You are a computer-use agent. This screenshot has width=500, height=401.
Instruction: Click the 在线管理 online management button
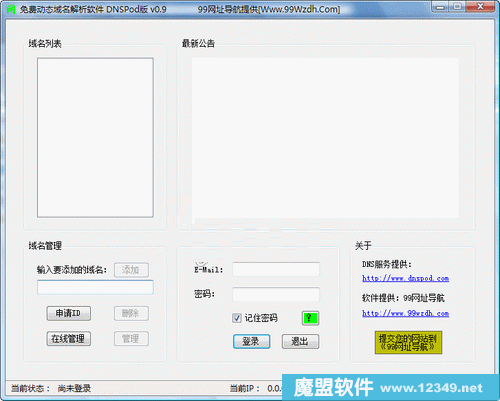[68, 339]
